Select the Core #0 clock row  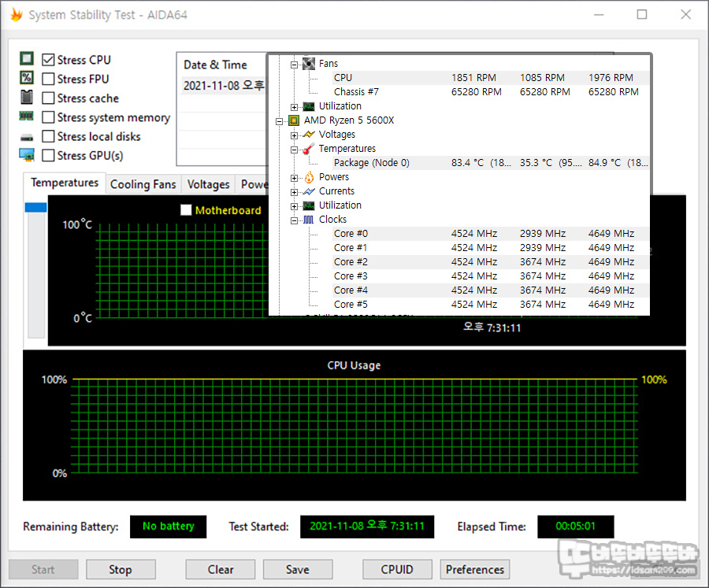pos(491,234)
